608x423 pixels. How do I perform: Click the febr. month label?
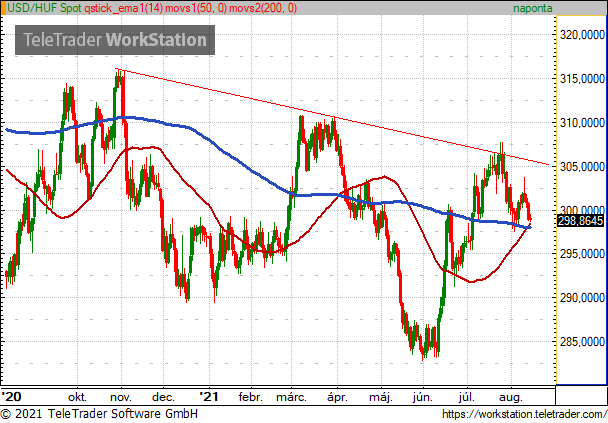tap(250, 397)
